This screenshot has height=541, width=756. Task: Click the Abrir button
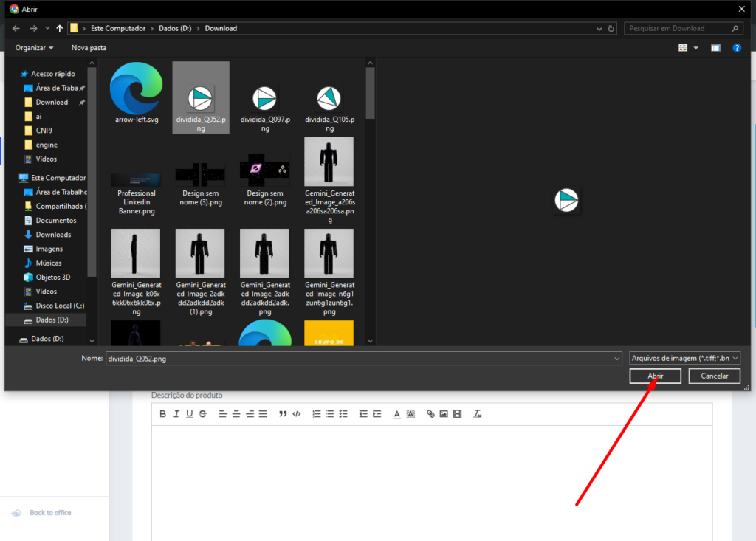click(655, 376)
